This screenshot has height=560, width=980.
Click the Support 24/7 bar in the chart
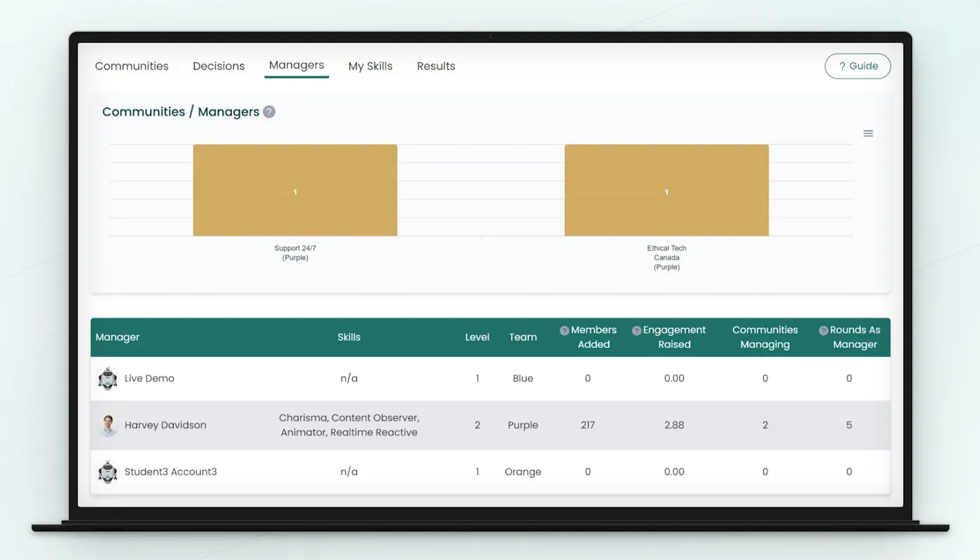click(295, 190)
